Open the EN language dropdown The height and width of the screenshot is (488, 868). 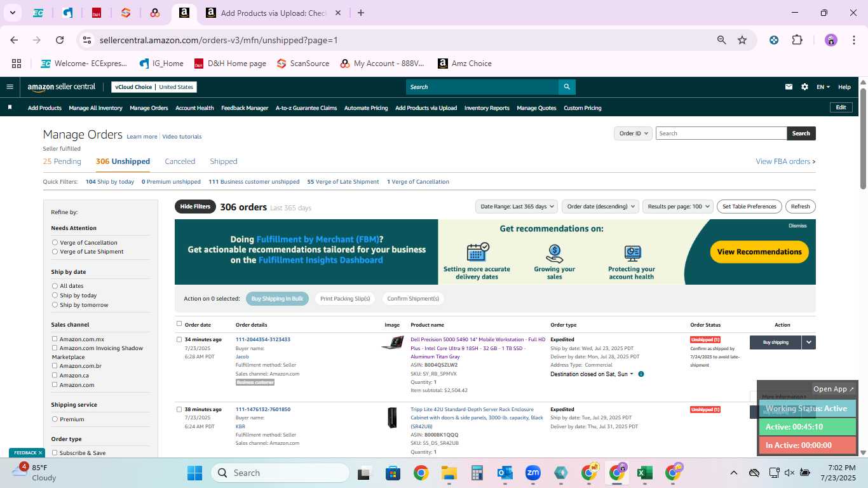point(823,87)
